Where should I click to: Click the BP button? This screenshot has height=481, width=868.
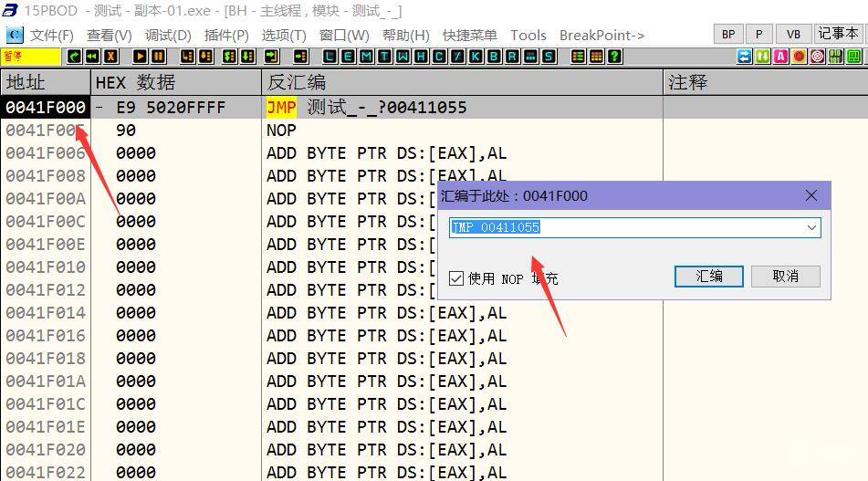728,35
